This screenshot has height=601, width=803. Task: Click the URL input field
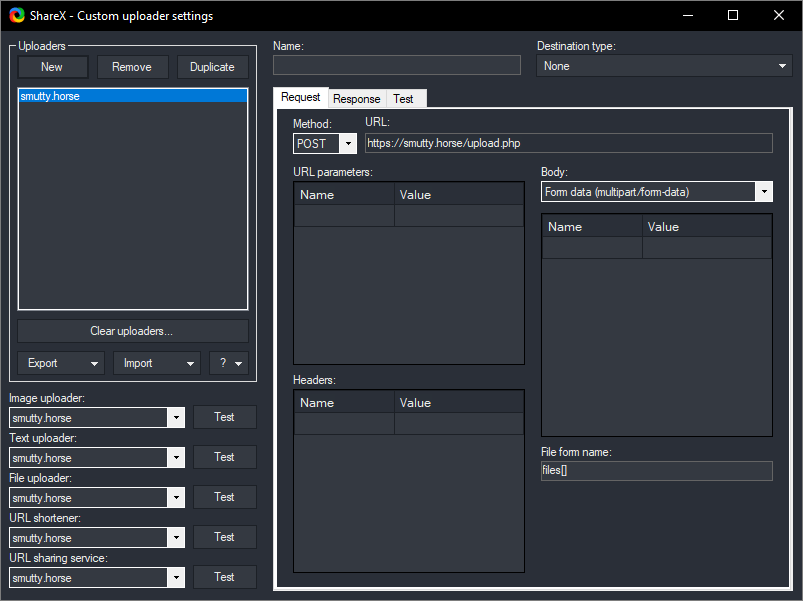[568, 143]
